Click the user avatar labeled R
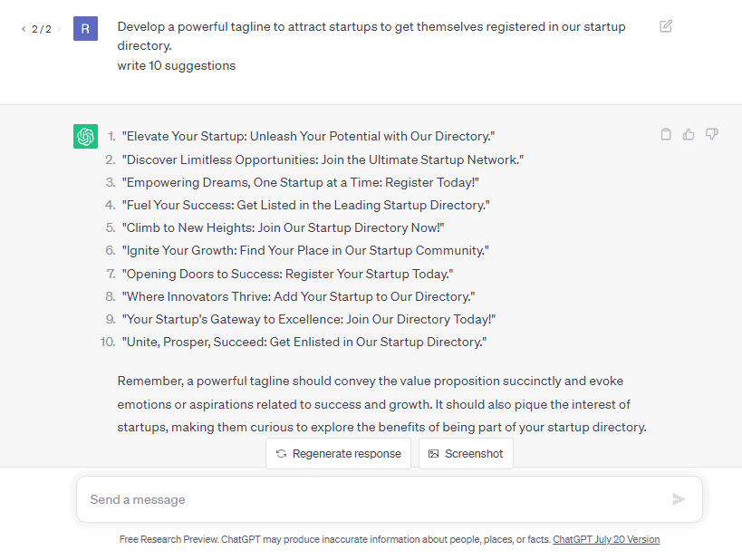Image resolution: width=742 pixels, height=560 pixels. (x=86, y=29)
